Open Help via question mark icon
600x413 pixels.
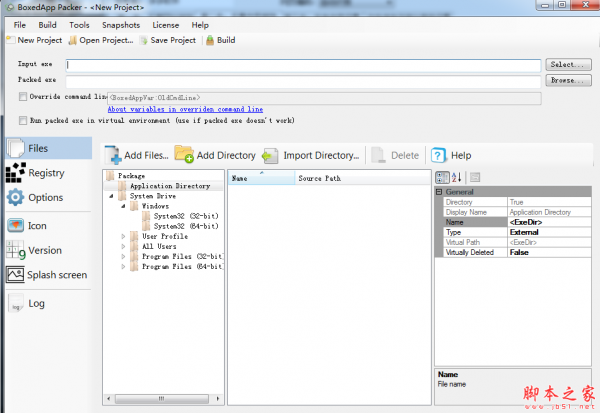(437, 155)
